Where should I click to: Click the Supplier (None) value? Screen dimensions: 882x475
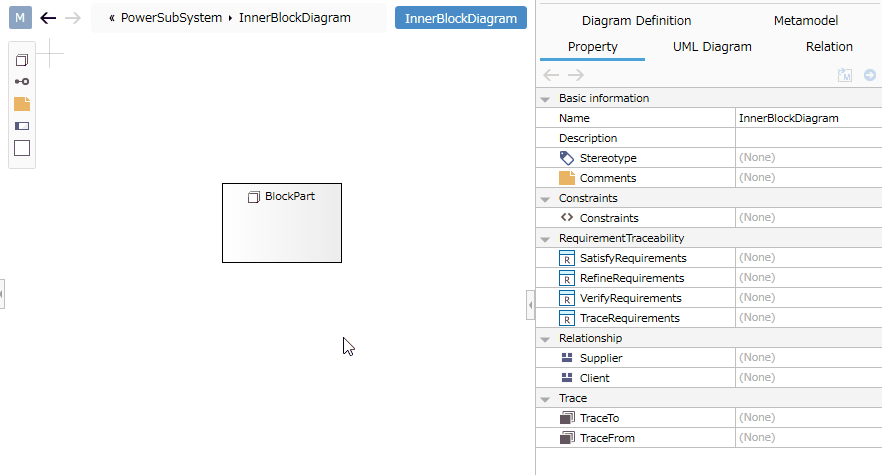(x=757, y=357)
